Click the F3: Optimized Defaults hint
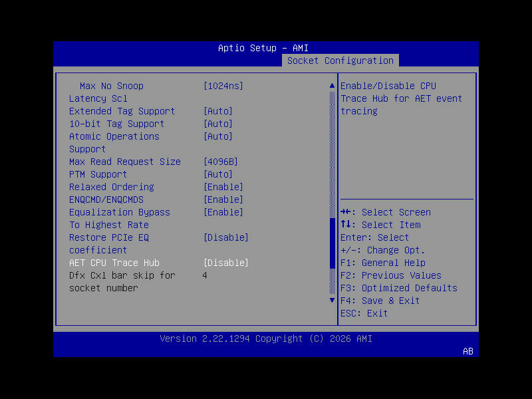Image resolution: width=532 pixels, height=399 pixels. pos(399,288)
